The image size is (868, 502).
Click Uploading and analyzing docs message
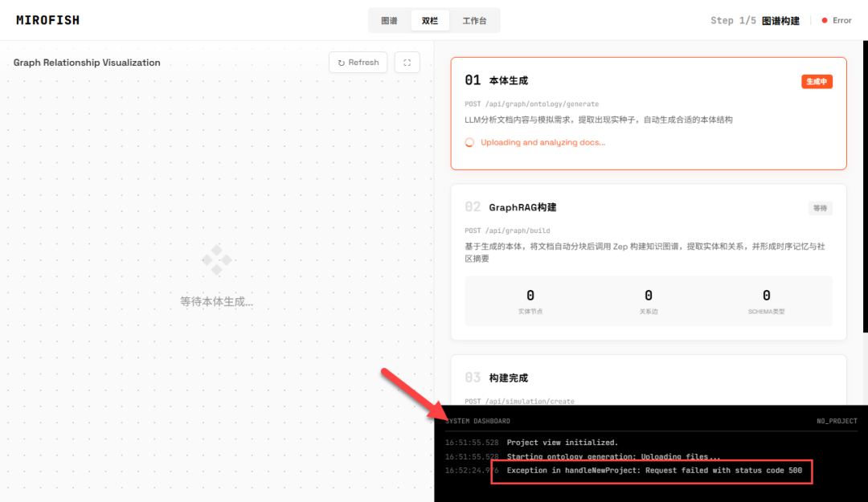(542, 142)
